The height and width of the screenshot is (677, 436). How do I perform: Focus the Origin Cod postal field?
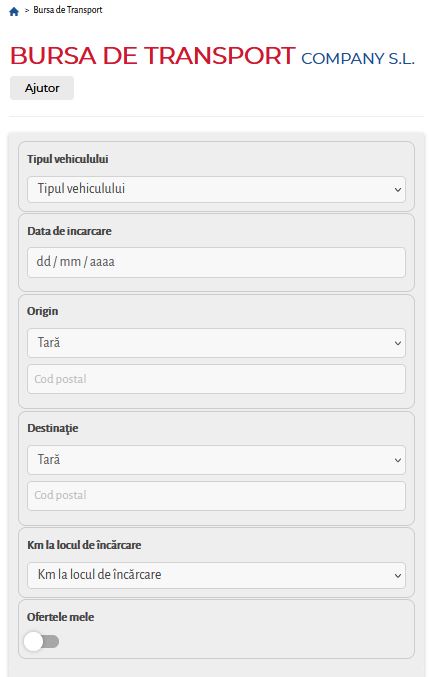tap(216, 379)
